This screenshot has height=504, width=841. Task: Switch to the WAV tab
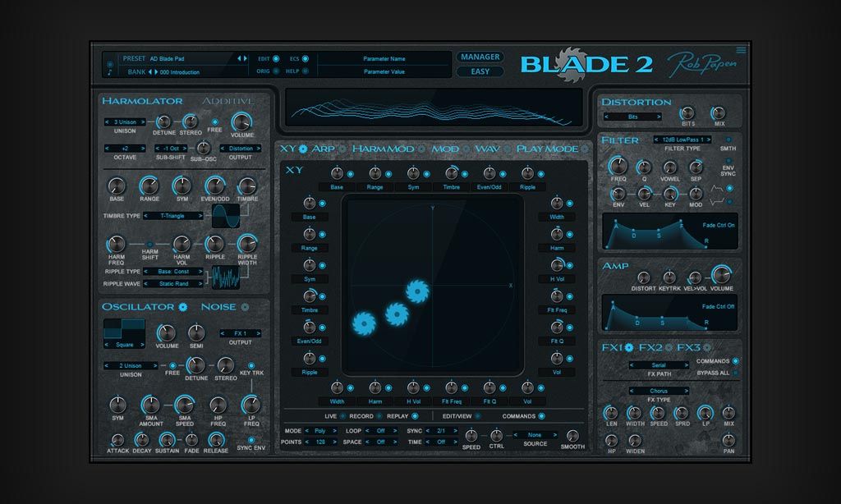pos(488,149)
